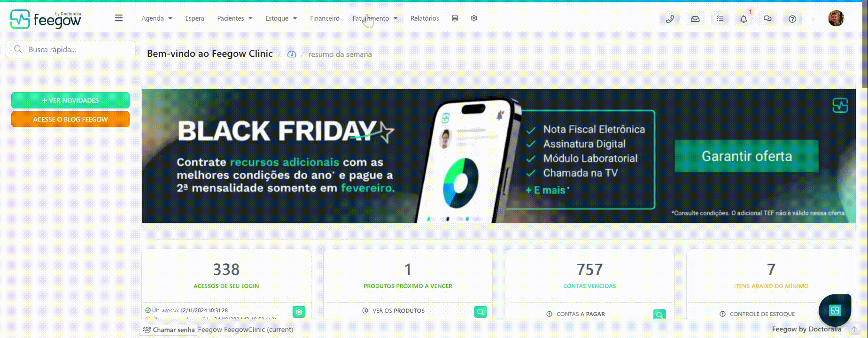Open the help question mark icon
Image resolution: width=868 pixels, height=338 pixels.
tap(792, 19)
